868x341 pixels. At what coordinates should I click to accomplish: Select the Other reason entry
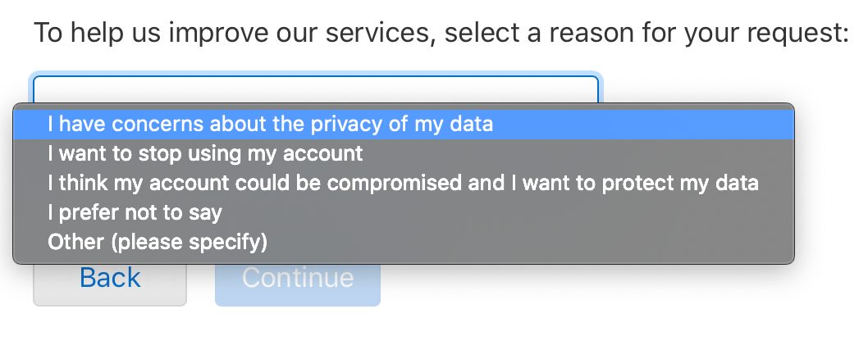[x=158, y=242]
